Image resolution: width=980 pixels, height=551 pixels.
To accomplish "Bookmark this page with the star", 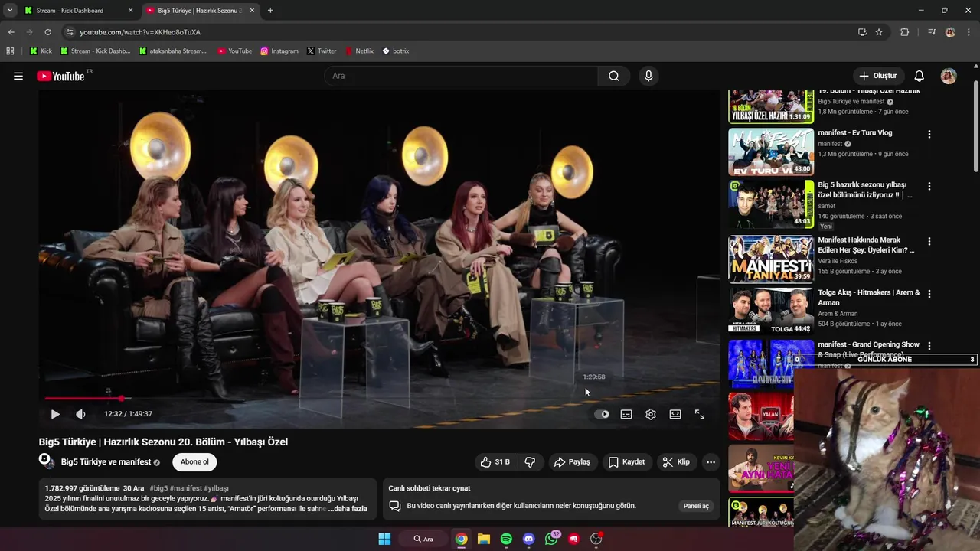I will click(x=879, y=32).
